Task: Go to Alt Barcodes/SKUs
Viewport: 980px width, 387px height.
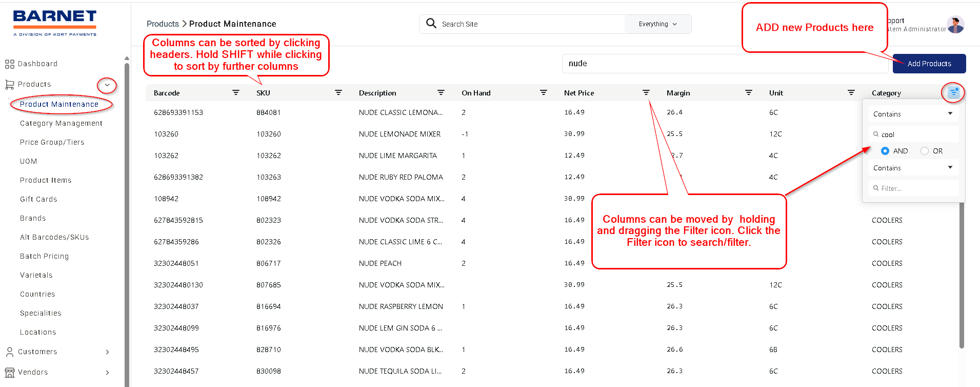Action: click(54, 237)
